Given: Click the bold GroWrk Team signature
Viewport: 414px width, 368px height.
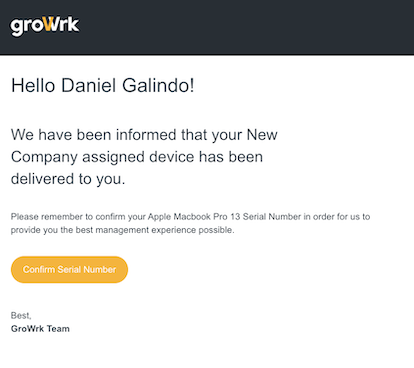Looking at the screenshot, I should pos(40,329).
